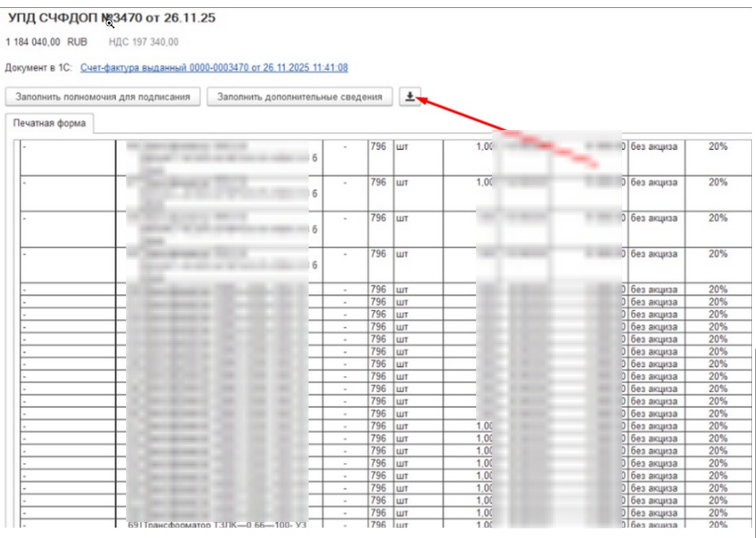Screen dimensions: 756x538
Task: Click the 'Документ в 1С:' label
Action: tap(38, 69)
